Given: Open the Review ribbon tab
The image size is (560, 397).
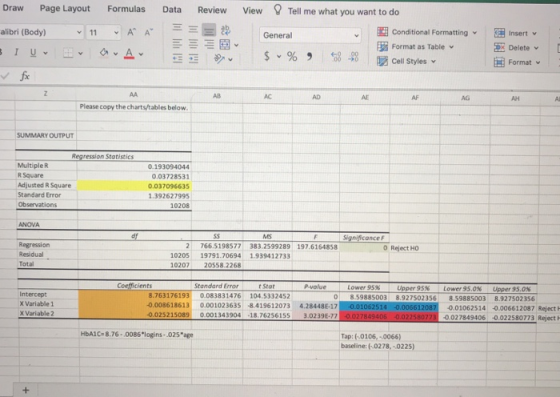Looking at the screenshot, I should point(212,10).
